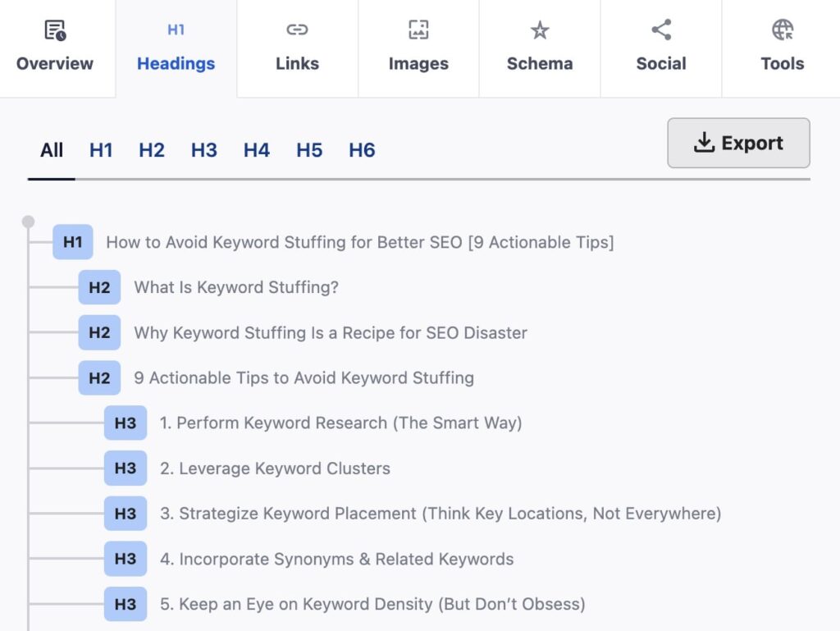Filter headings to show only H2
The height and width of the screenshot is (631, 840).
click(x=151, y=150)
